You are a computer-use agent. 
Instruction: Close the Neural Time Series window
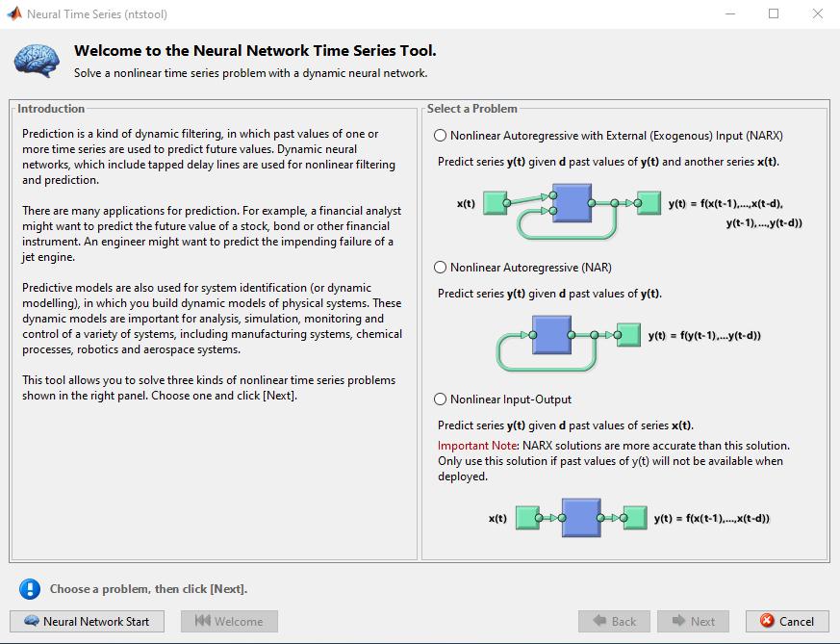coord(818,13)
